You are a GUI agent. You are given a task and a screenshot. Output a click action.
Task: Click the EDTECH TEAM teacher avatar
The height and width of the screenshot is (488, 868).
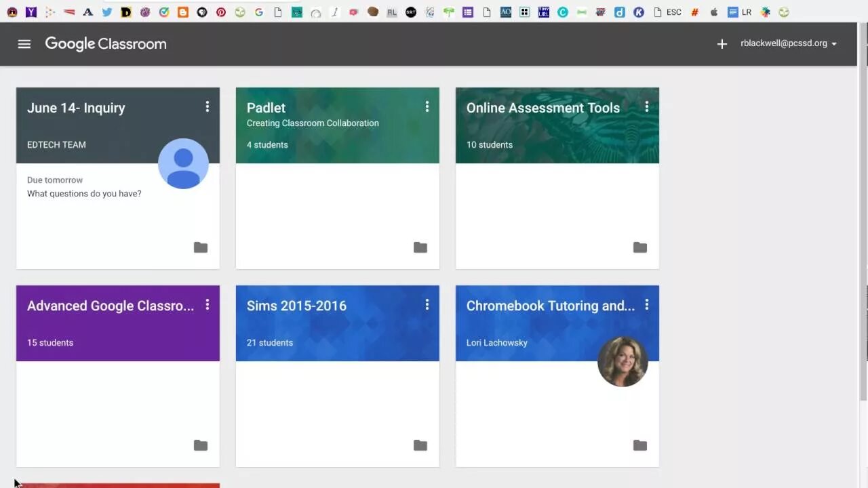tap(183, 163)
